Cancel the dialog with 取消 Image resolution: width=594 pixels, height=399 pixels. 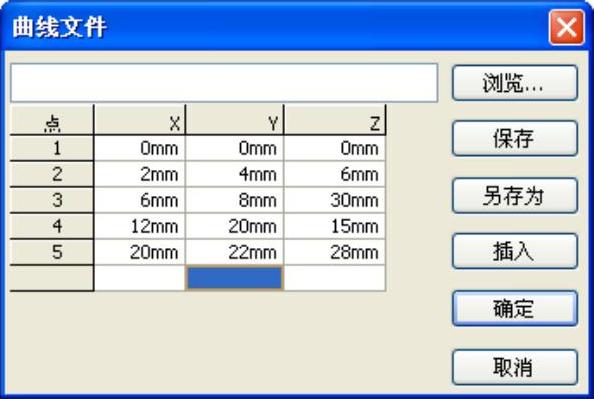tap(515, 367)
